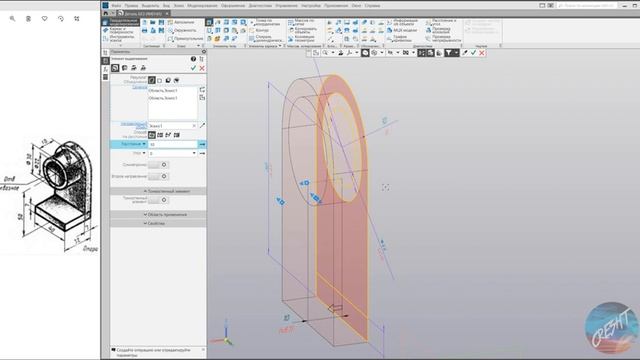This screenshot has height=360, width=640.
Task: Click rotate icon in image viewer window
Action: point(60,18)
